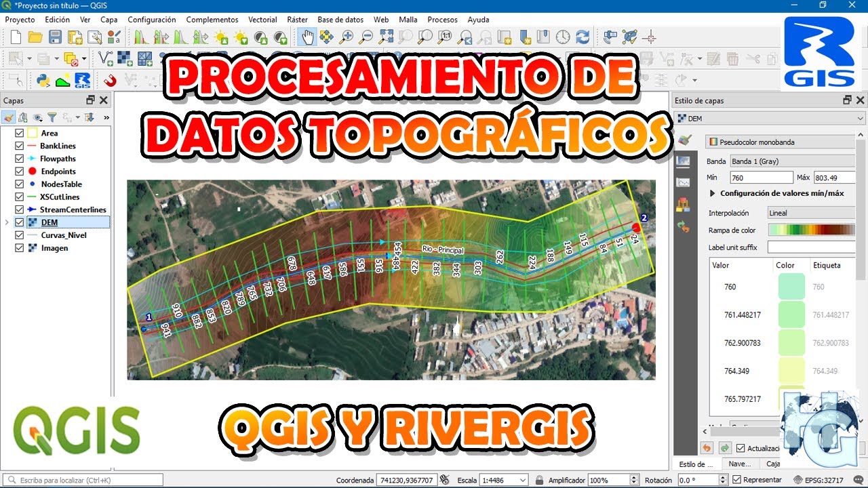Expand the Capas toolbar overflow chevron
Image resolution: width=868 pixels, height=488 pixels.
pyautogui.click(x=106, y=117)
